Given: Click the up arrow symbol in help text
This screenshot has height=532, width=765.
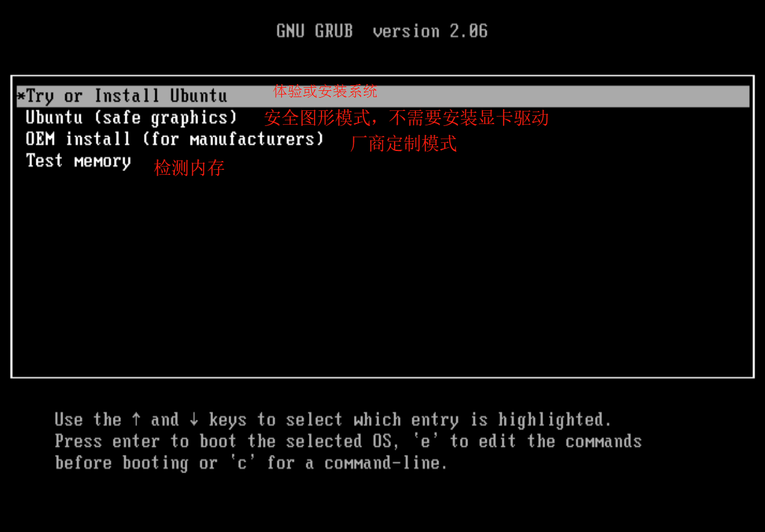Looking at the screenshot, I should [136, 419].
